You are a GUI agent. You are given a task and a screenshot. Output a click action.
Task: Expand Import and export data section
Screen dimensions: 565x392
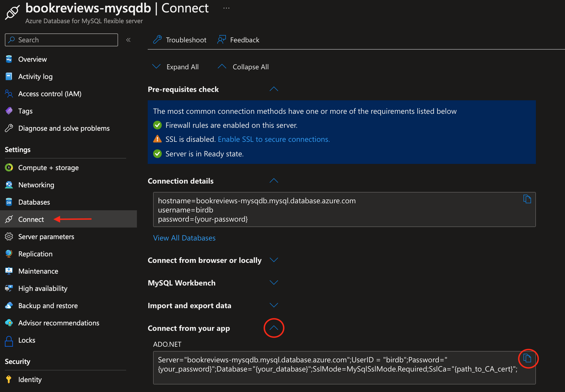click(x=274, y=305)
